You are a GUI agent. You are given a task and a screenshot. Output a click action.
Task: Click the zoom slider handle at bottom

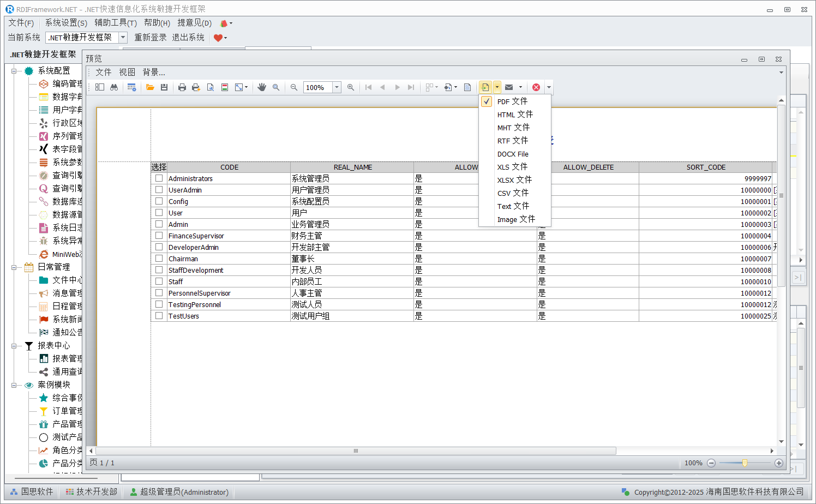(745, 463)
